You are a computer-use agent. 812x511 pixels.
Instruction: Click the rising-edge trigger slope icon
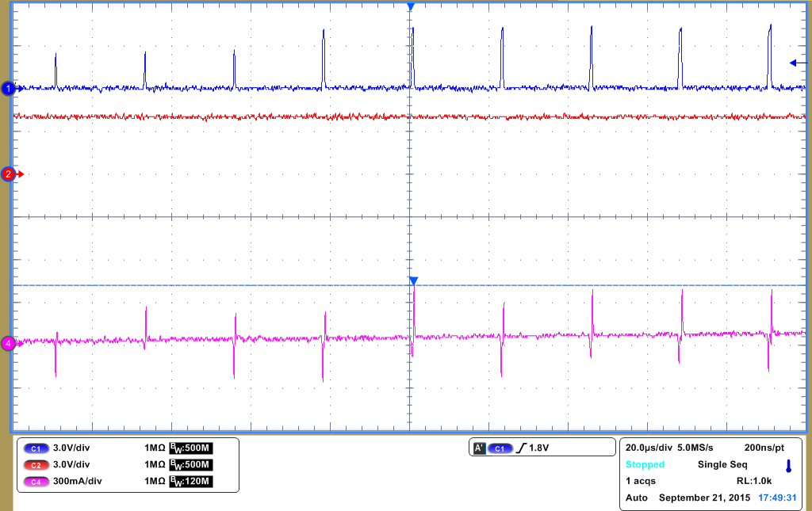(520, 447)
